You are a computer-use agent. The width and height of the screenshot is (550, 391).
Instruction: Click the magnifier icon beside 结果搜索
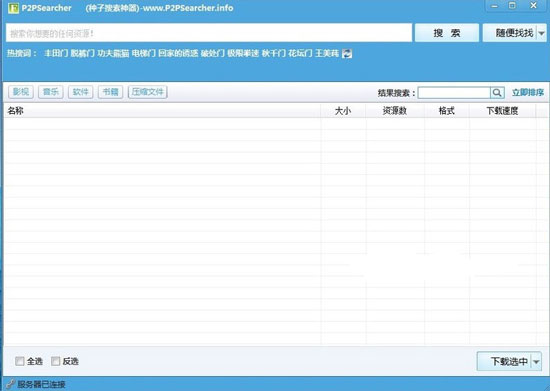point(497,93)
